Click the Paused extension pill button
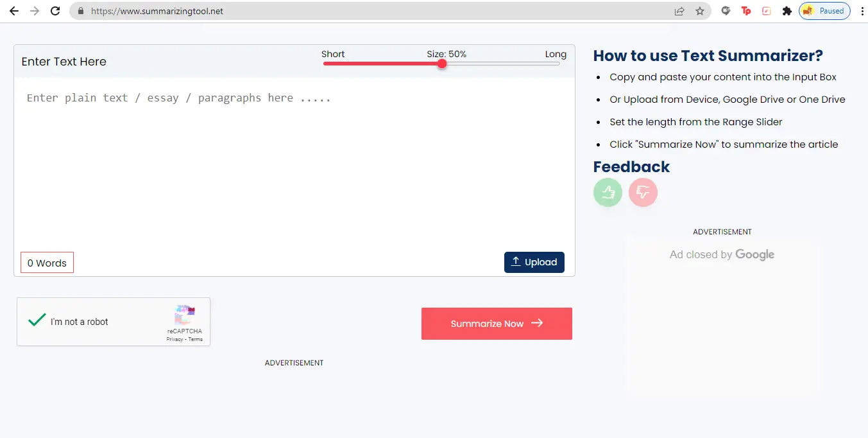The height and width of the screenshot is (438, 868). point(824,10)
